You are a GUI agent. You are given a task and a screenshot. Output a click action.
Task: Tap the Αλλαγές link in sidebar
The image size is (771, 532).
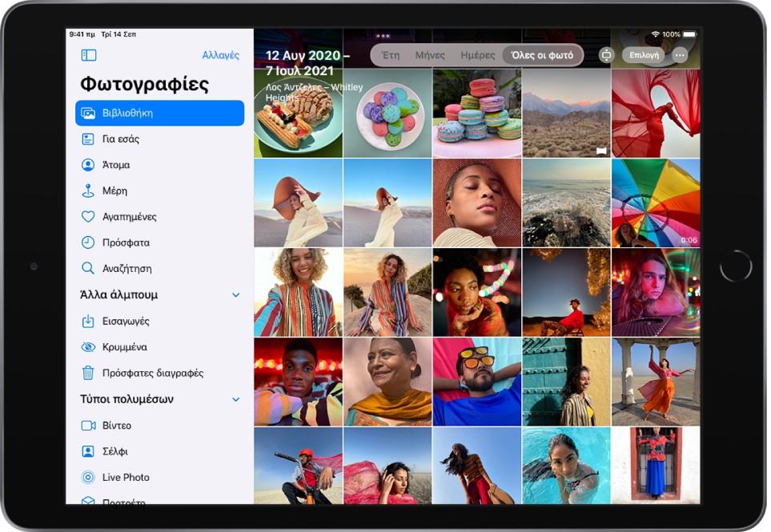(220, 55)
